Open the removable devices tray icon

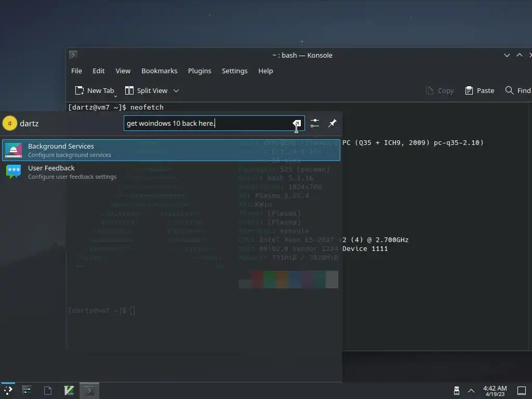457,391
